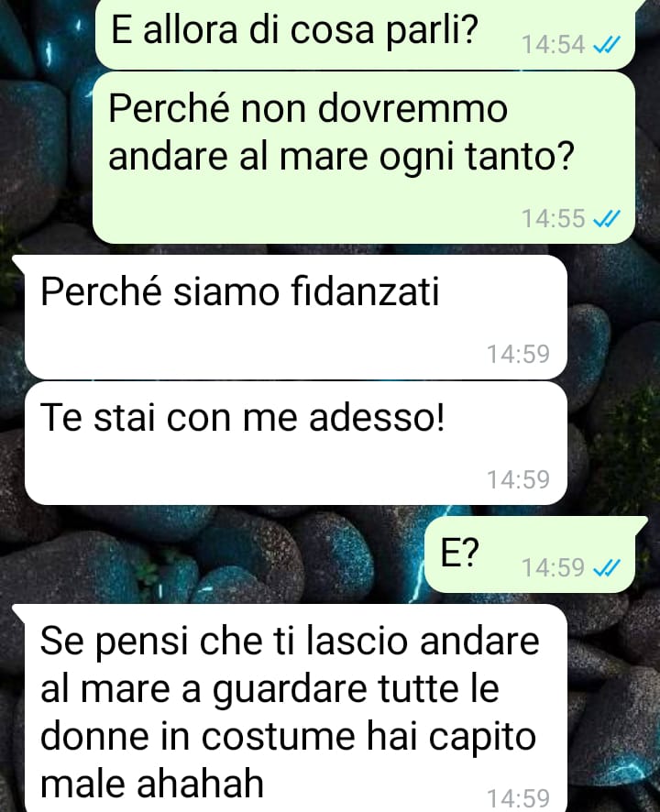Tap the 'Te stai con me adesso!' message
This screenshot has height=812, width=660.
click(296, 444)
